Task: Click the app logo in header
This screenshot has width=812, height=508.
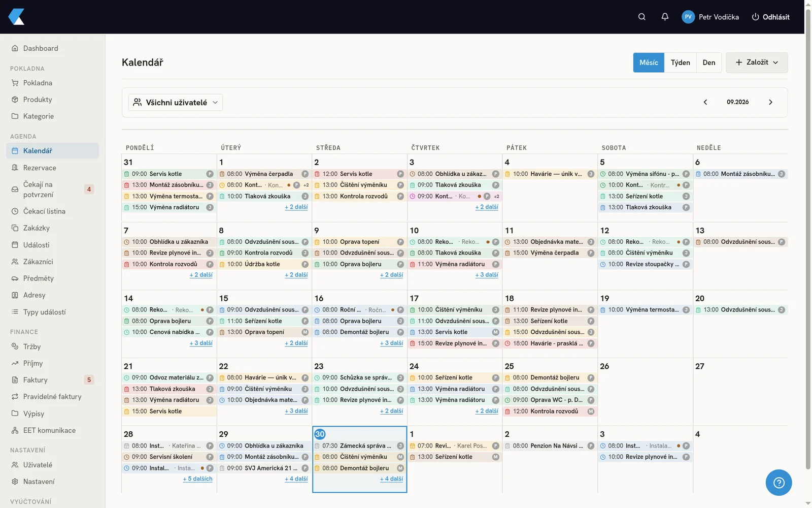Action: tap(16, 17)
